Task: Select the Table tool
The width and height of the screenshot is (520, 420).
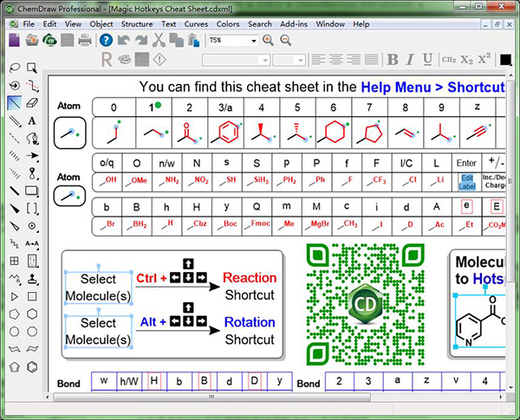Action: click(14, 262)
